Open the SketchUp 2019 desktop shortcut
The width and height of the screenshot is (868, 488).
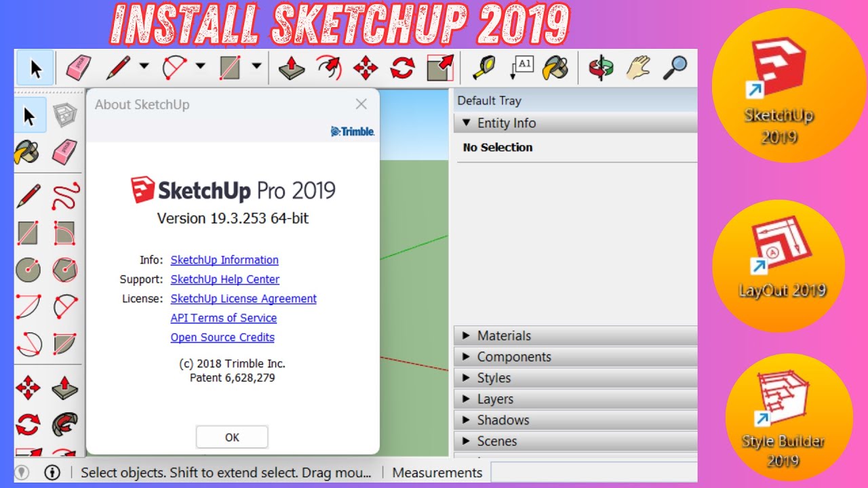778,91
